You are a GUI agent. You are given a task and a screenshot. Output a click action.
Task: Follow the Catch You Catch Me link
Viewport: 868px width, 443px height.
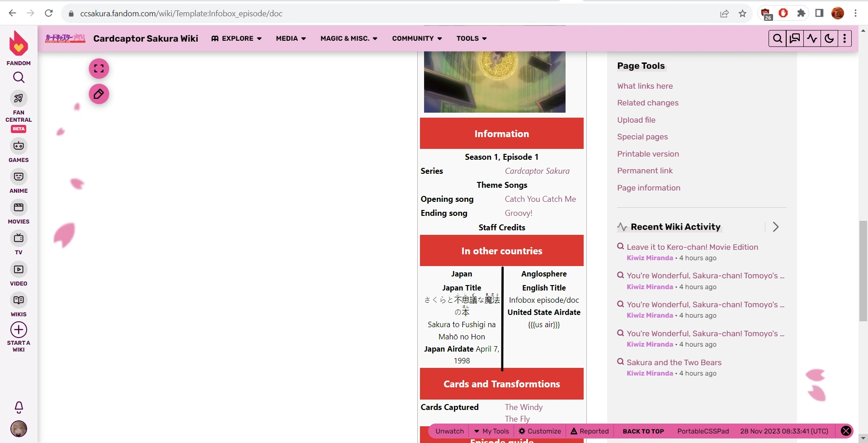point(540,199)
